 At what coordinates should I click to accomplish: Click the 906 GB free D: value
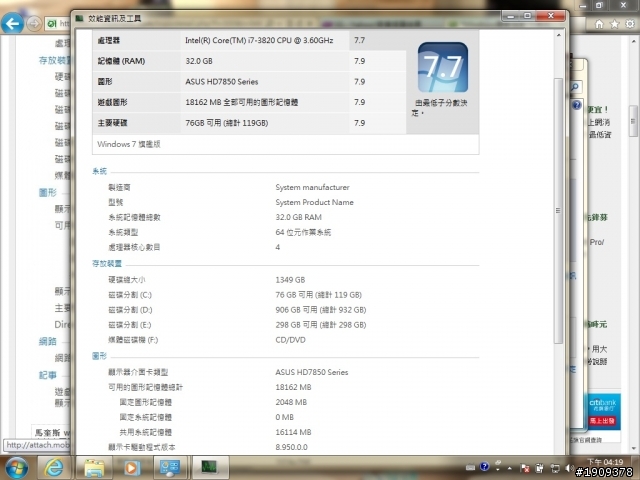[x=320, y=310]
